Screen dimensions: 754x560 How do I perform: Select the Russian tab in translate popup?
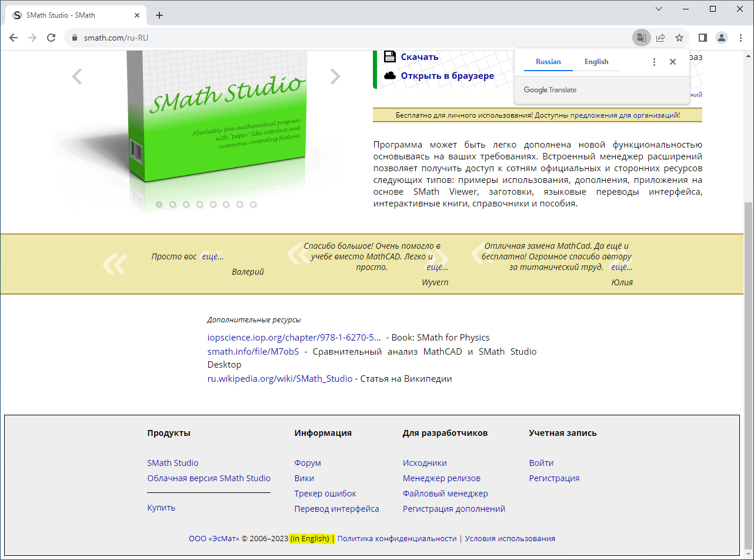pos(548,62)
